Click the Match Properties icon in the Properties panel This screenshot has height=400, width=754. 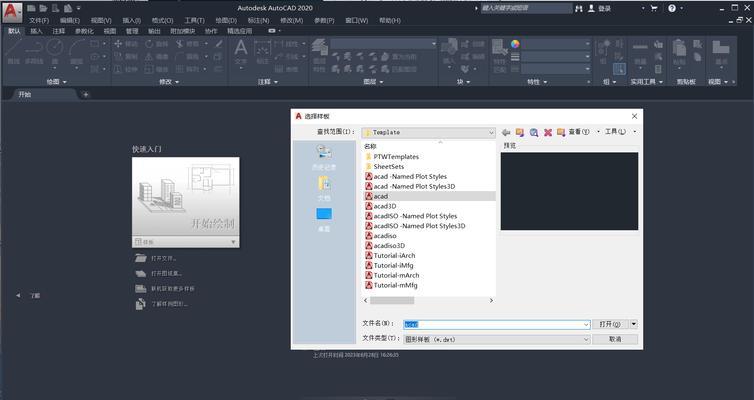pyautogui.click(x=500, y=48)
